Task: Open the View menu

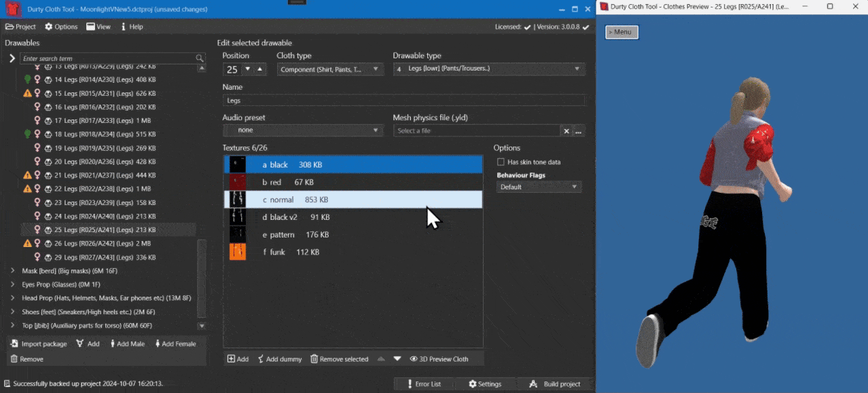Action: point(98,26)
